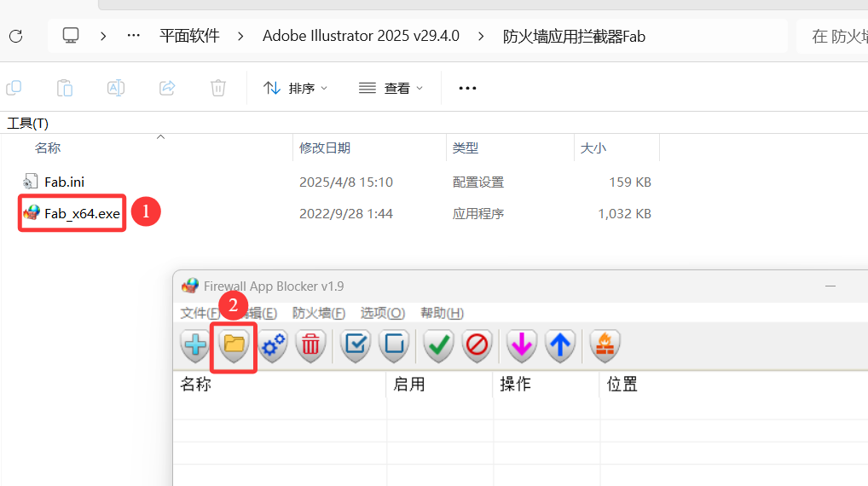Click the 配置设置 type cell
The height and width of the screenshot is (486, 868).
point(478,182)
